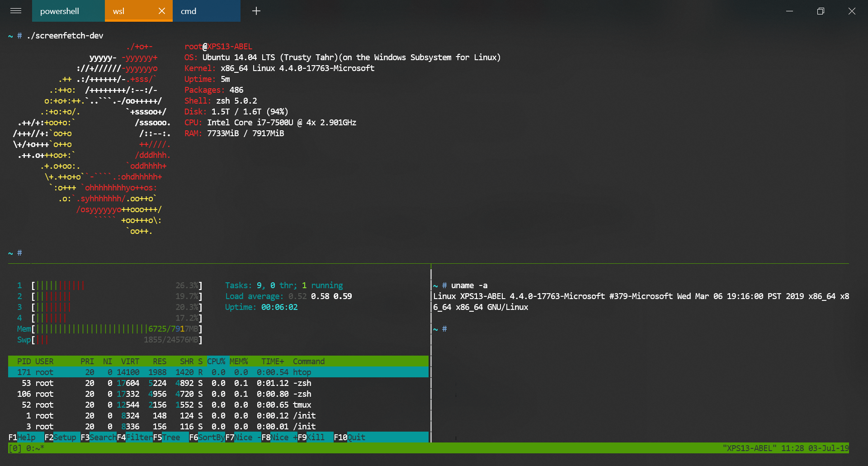Click the Linux XPS13-ABEL uname output line
The width and height of the screenshot is (868, 466).
pyautogui.click(x=641, y=302)
